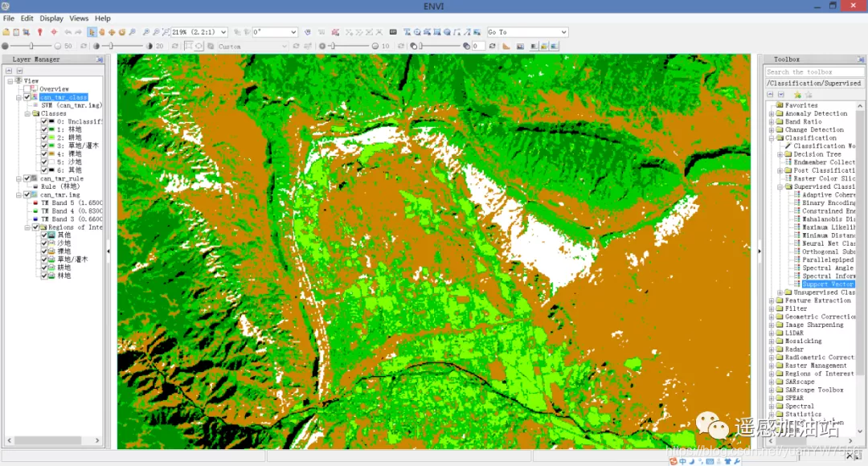Image resolution: width=868 pixels, height=466 pixels.
Task: Select the arrow Select tool
Action: click(92, 32)
